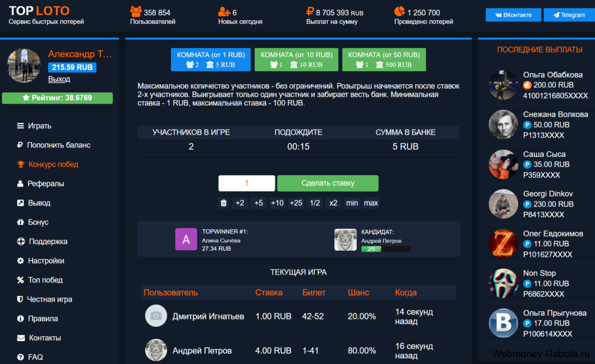595x364 pixels.
Task: Click the Выход logout link
Action: (59, 79)
